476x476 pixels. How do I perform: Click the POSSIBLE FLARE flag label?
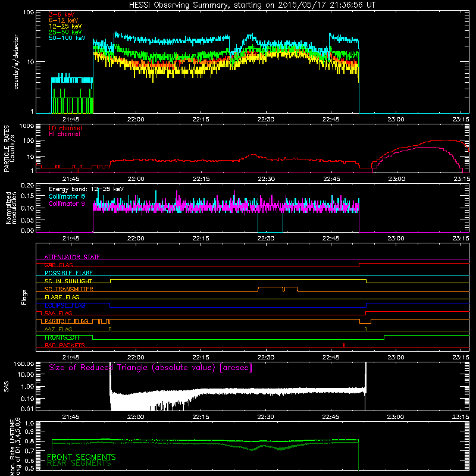click(68, 273)
